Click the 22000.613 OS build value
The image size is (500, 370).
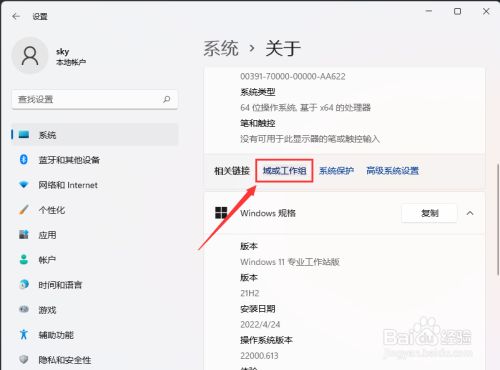[x=259, y=356]
